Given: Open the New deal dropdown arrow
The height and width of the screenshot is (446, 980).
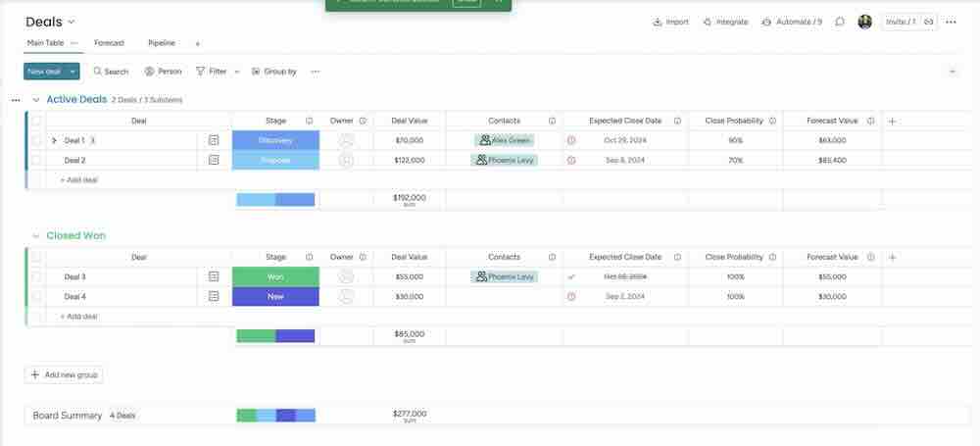Looking at the screenshot, I should click(73, 72).
